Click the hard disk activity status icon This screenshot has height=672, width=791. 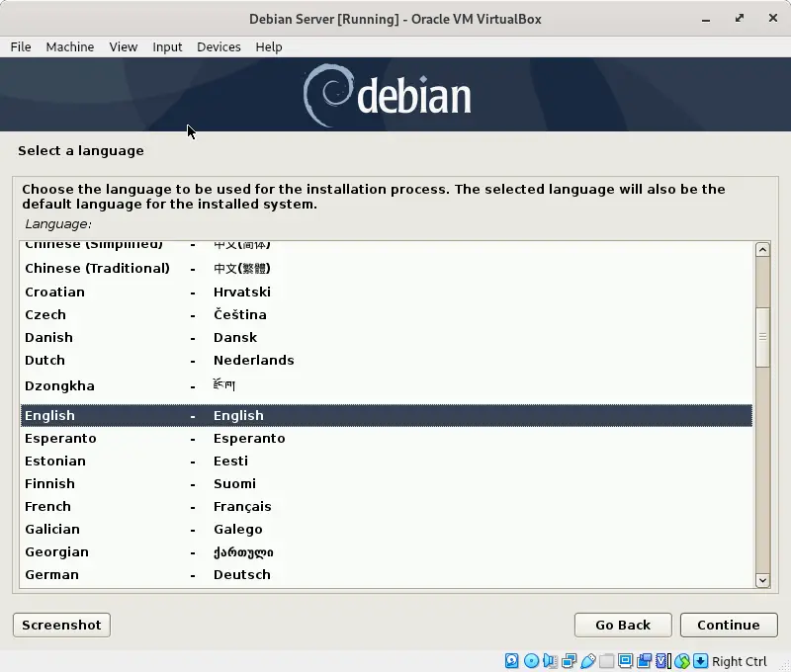(511, 660)
